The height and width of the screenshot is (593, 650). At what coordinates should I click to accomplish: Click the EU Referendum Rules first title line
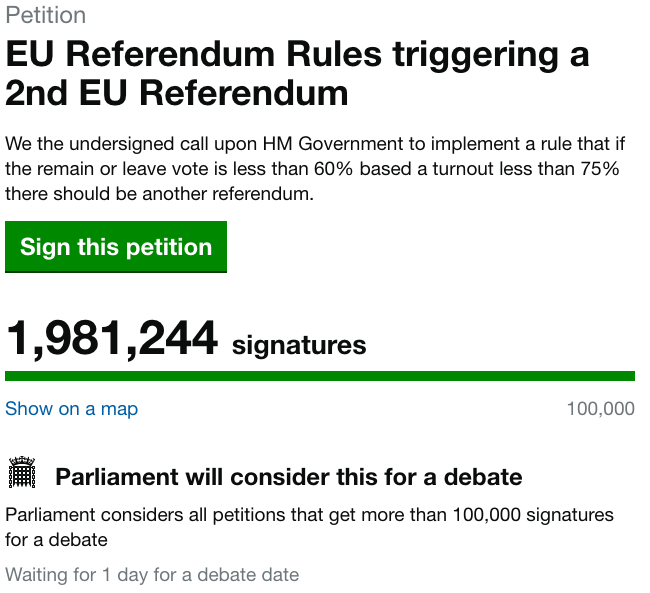(297, 54)
